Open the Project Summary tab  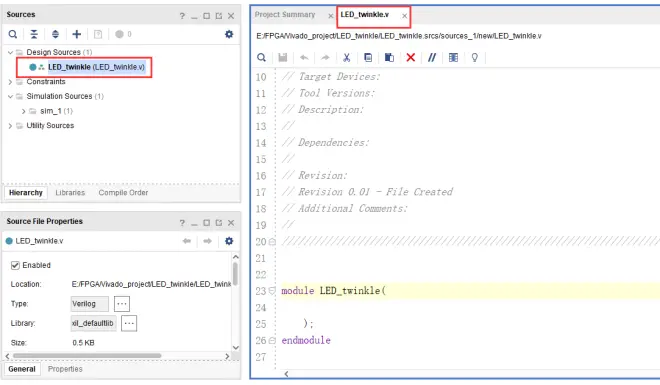(x=285, y=15)
